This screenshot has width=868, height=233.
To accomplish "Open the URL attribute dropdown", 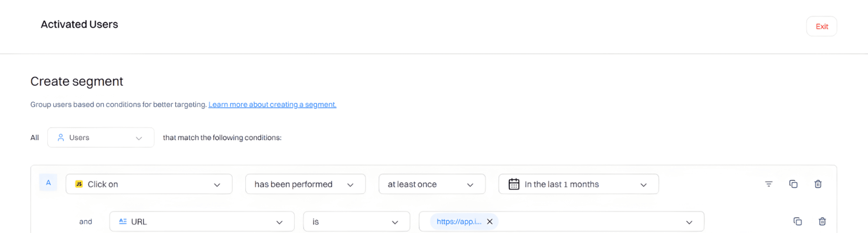I will [x=279, y=221].
